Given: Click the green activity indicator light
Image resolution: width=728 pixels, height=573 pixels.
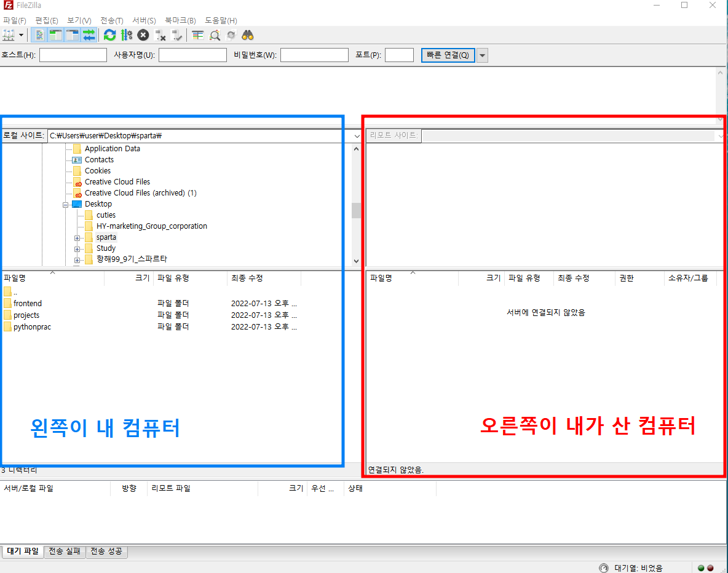Looking at the screenshot, I should pyautogui.click(x=701, y=567).
